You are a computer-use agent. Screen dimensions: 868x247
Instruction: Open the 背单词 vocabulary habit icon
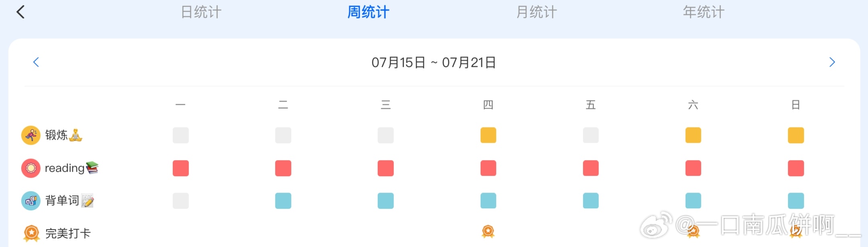click(x=31, y=200)
